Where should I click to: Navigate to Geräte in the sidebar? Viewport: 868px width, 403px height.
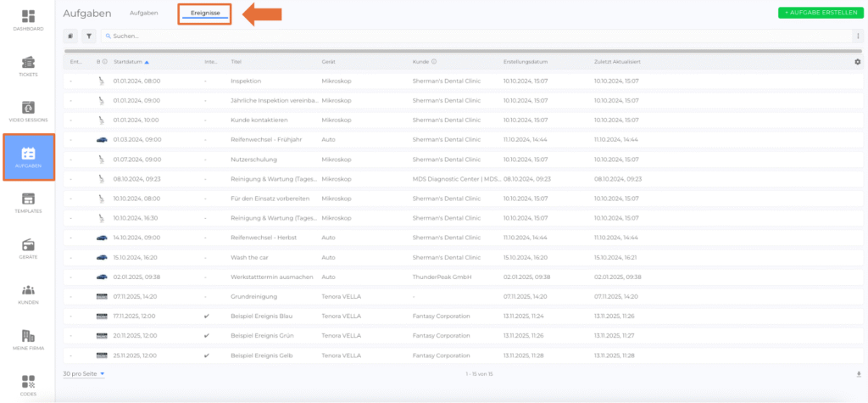pyautogui.click(x=29, y=248)
